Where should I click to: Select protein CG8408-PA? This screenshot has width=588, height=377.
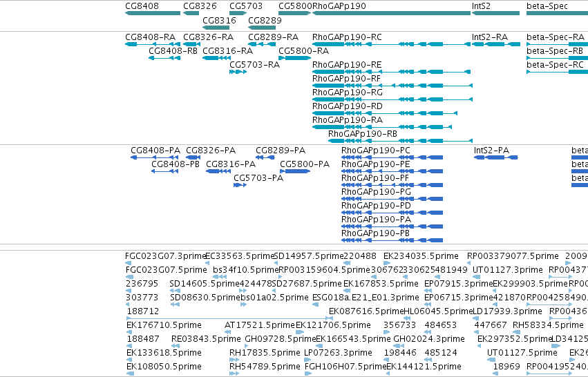pyautogui.click(x=154, y=157)
